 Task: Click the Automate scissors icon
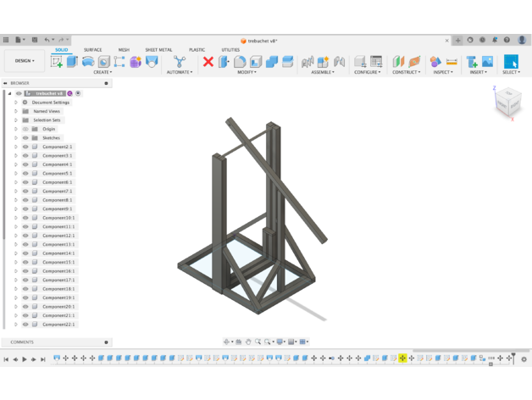(180, 61)
